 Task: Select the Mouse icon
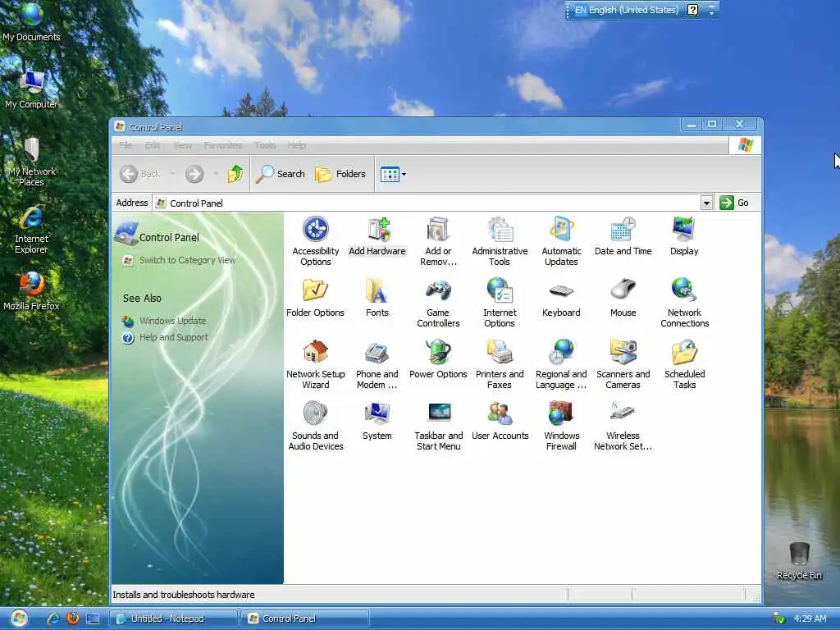point(623,297)
